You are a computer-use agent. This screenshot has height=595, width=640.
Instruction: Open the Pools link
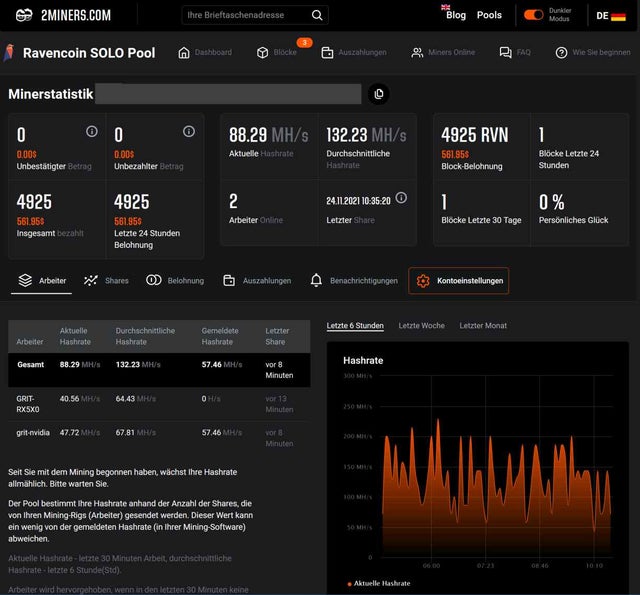click(489, 15)
